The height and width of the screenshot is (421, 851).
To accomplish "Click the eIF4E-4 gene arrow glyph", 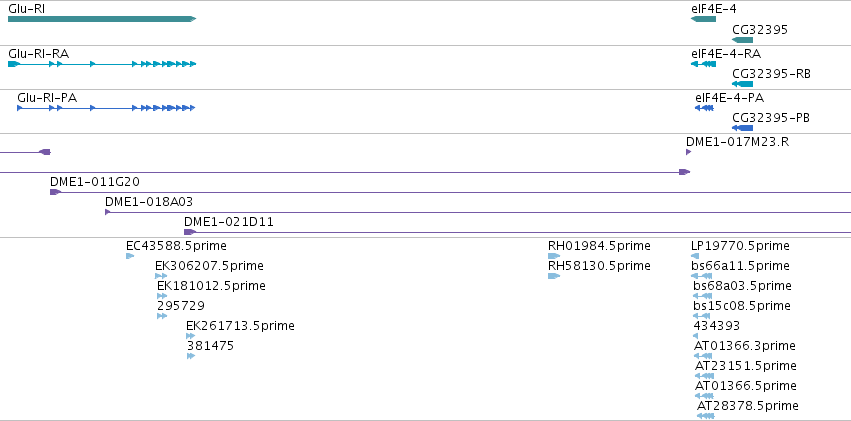I will coord(703,19).
